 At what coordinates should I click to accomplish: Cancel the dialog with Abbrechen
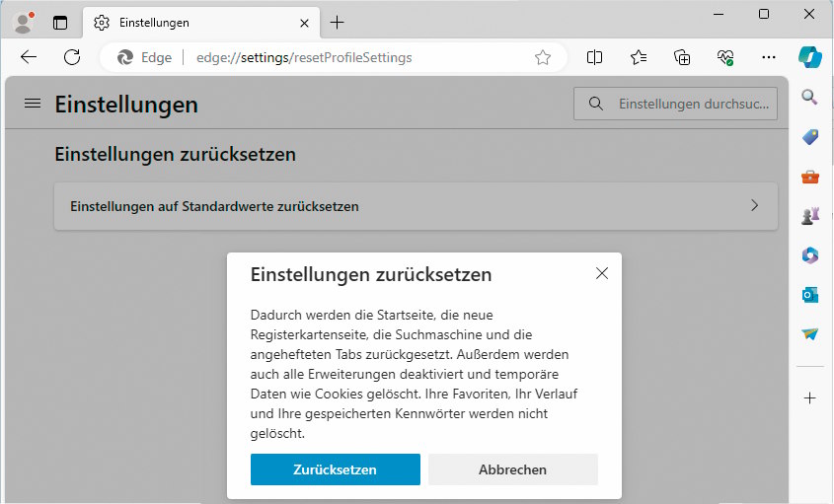513,469
